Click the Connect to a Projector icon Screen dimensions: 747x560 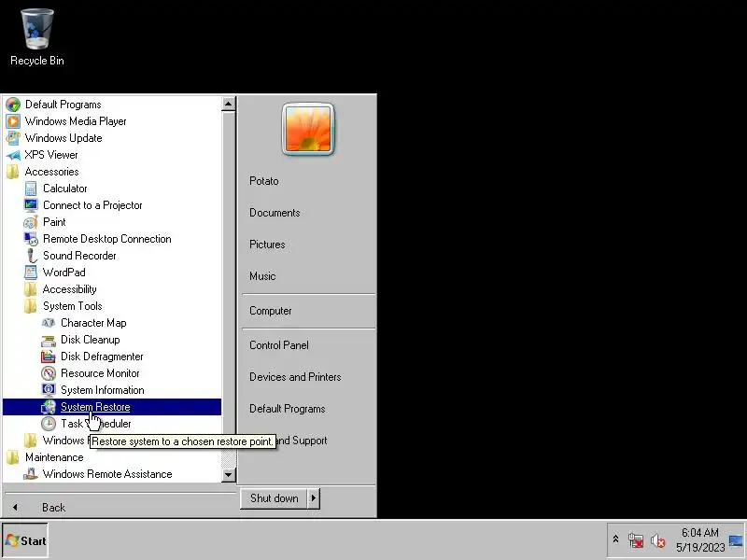tap(31, 205)
